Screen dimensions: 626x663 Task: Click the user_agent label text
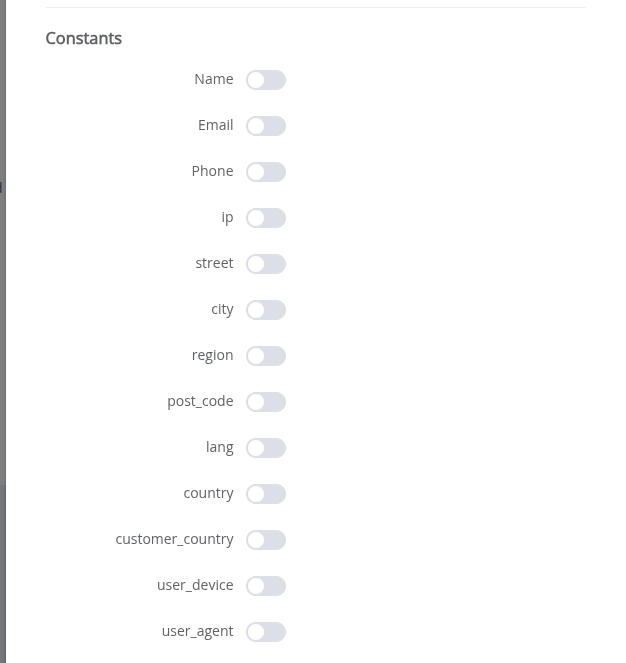click(x=197, y=631)
